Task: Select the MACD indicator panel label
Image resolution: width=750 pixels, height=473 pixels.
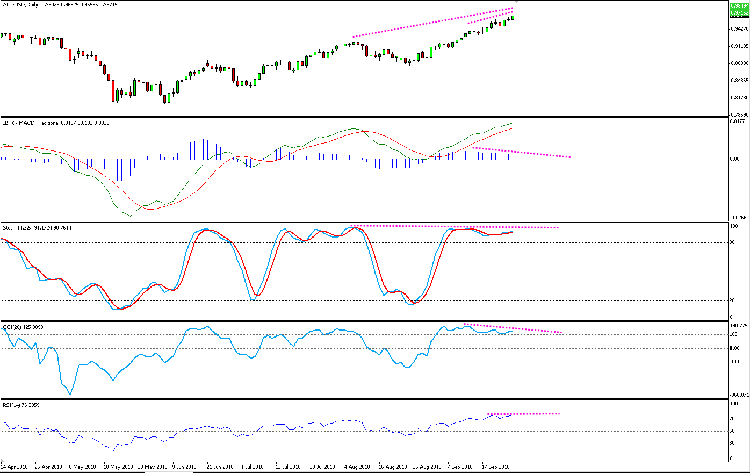Action: point(56,123)
